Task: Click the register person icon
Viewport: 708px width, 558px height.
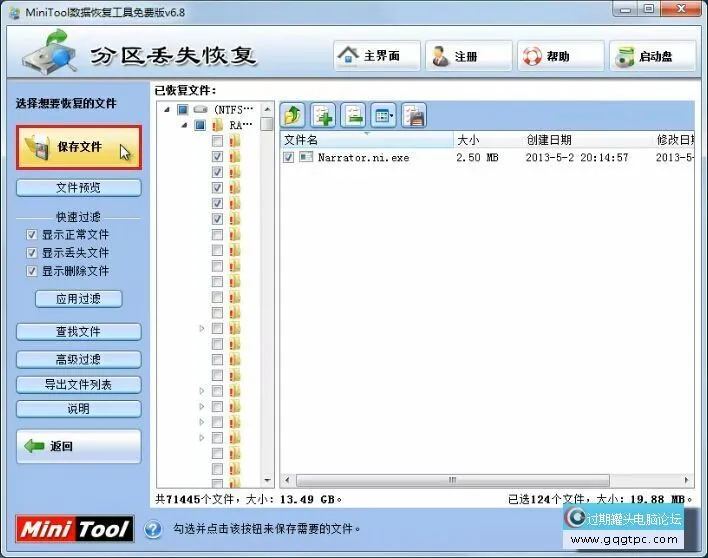Action: [440, 56]
